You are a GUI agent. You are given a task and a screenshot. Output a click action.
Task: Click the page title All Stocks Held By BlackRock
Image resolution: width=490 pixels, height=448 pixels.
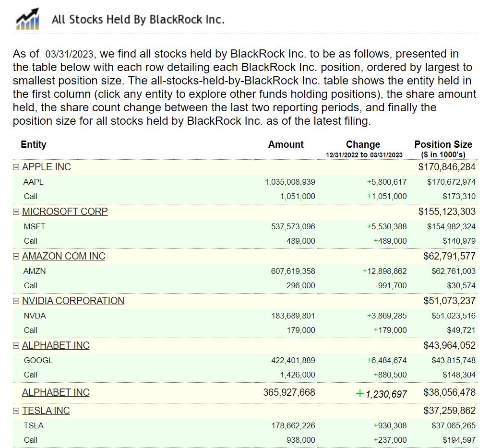[138, 19]
